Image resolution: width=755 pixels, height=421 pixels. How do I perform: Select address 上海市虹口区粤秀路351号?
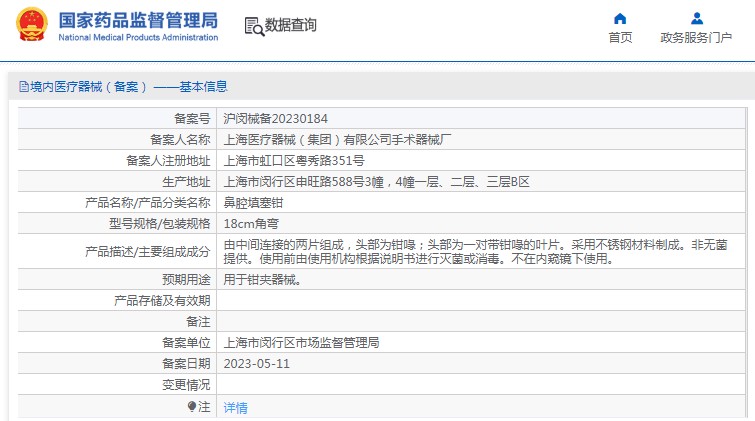coord(294,161)
